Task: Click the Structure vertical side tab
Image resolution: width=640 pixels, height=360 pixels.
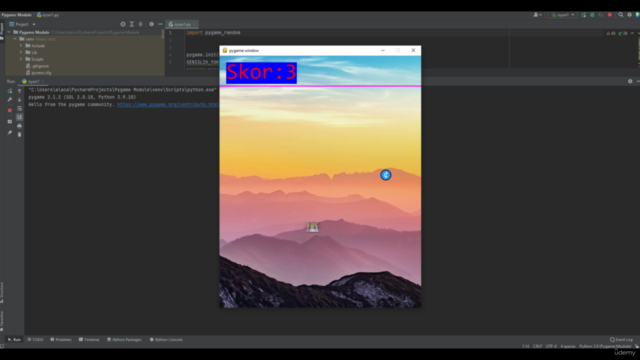Action: pyautogui.click(x=2, y=292)
